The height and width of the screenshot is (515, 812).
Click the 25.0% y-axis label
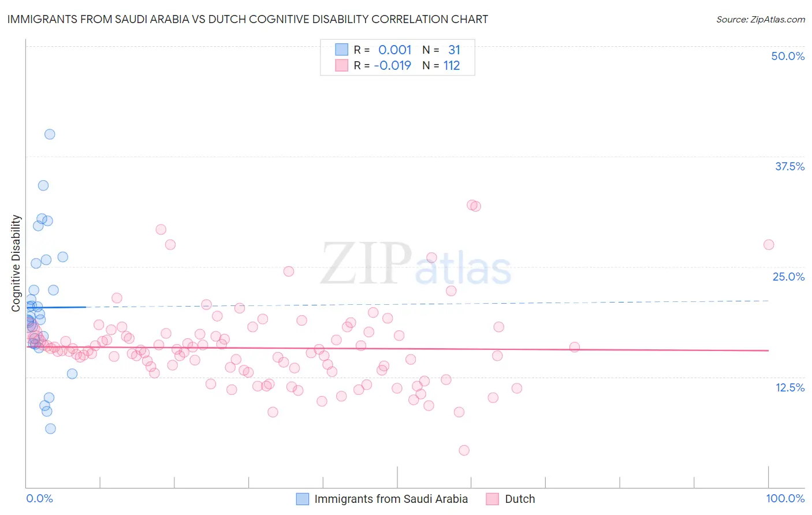click(788, 277)
